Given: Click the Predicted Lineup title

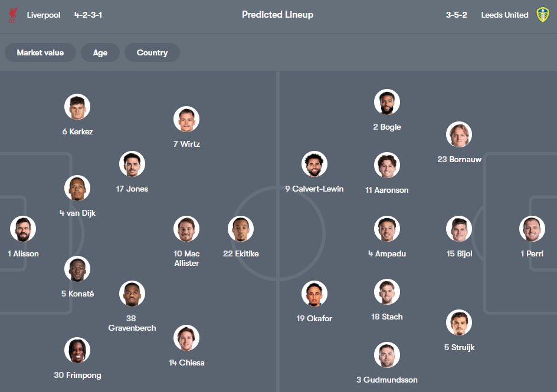Looking at the screenshot, I should [277, 15].
